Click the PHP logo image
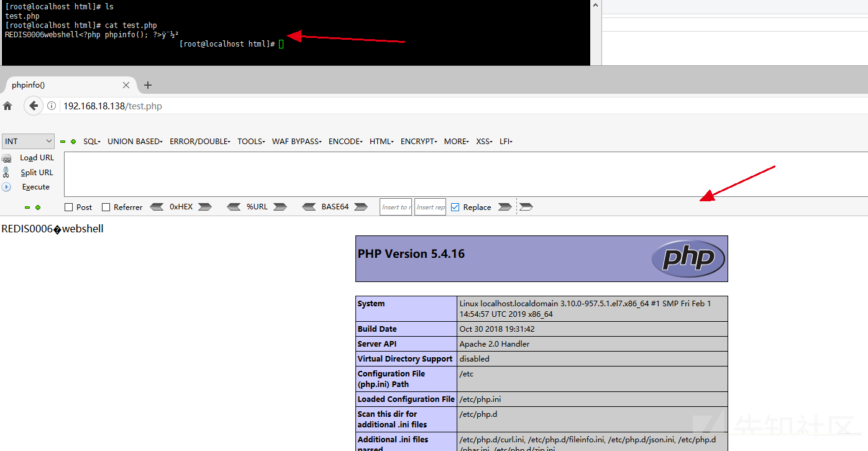Image resolution: width=868 pixels, height=451 pixels. (x=688, y=258)
